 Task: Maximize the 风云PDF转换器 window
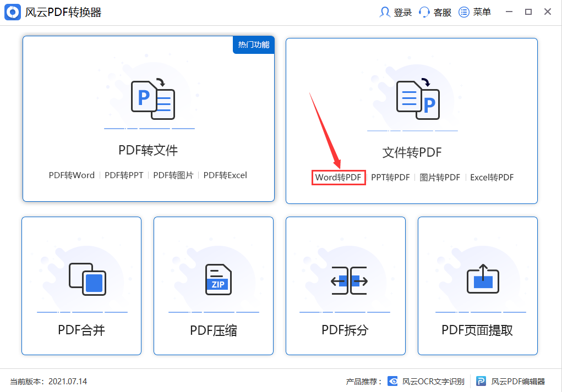tap(528, 12)
